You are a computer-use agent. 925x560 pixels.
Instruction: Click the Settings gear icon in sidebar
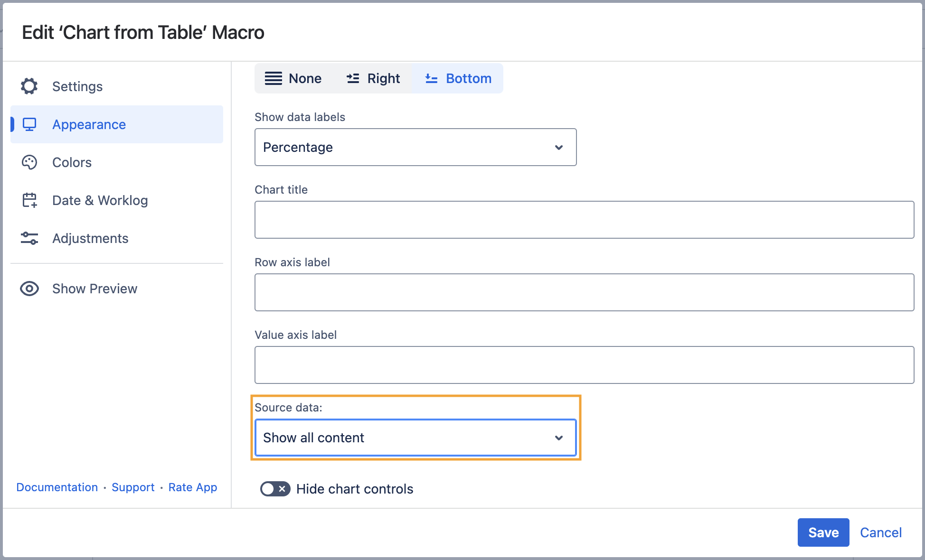tap(29, 86)
